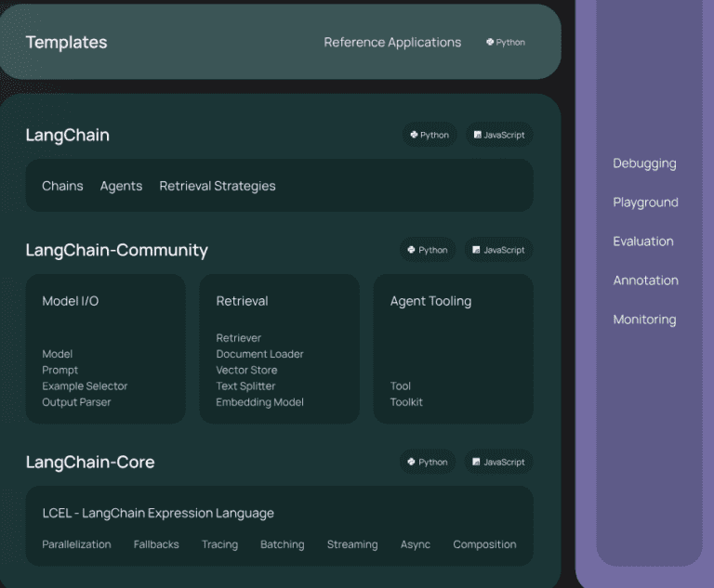The width and height of the screenshot is (714, 588).
Task: Select the JavaScript badge for LangChain-Community
Action: pos(499,250)
